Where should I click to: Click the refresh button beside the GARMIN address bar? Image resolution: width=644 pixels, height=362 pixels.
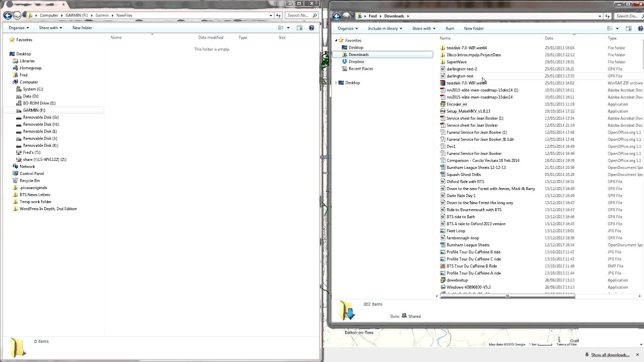tap(279, 16)
